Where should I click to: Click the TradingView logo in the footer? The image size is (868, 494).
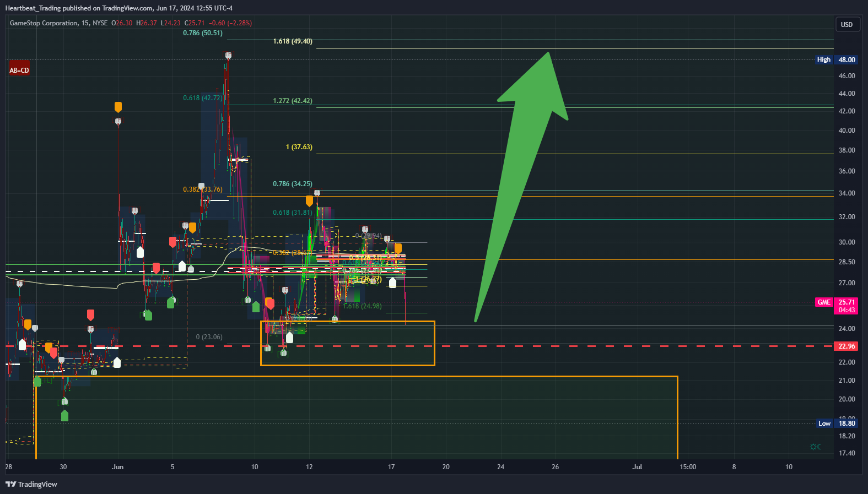point(31,484)
